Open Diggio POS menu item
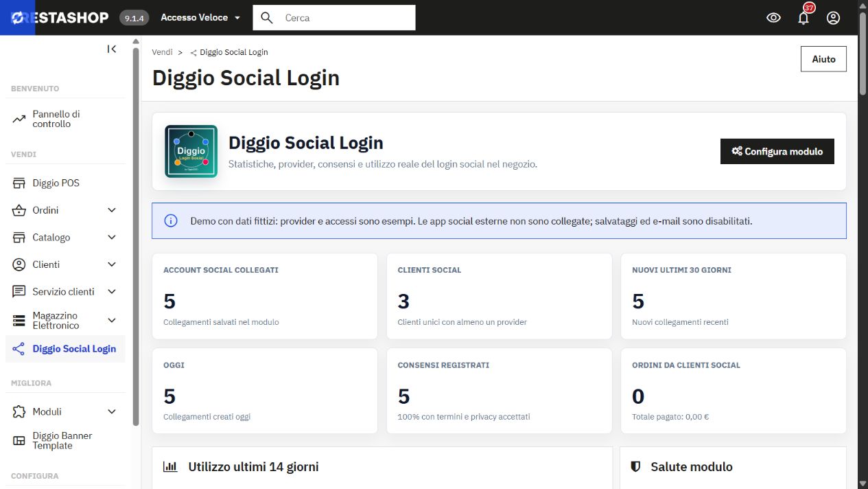Screen dimensions: 868x489 (66, 183)
